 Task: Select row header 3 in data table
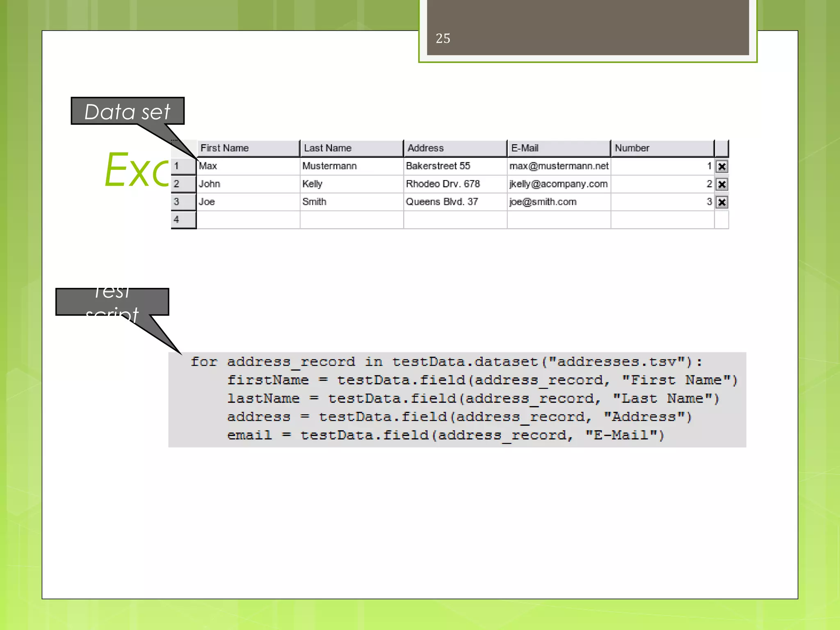183,202
